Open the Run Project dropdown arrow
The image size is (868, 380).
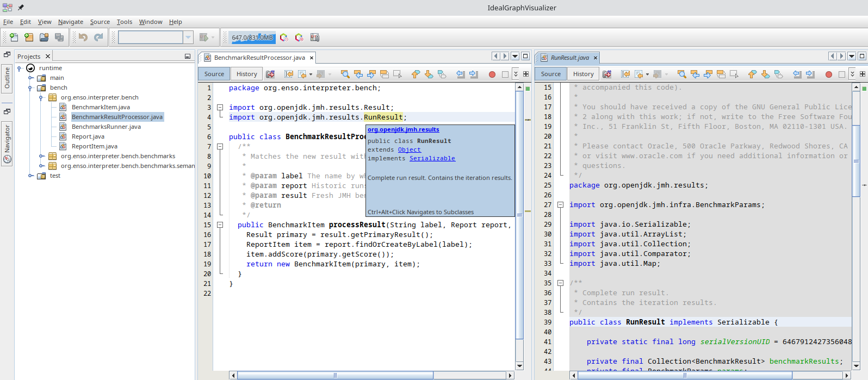(x=213, y=37)
